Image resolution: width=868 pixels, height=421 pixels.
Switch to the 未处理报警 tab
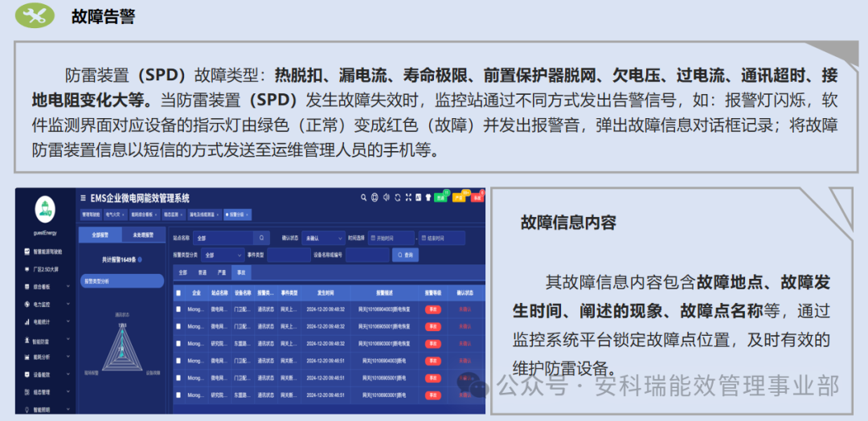click(143, 235)
